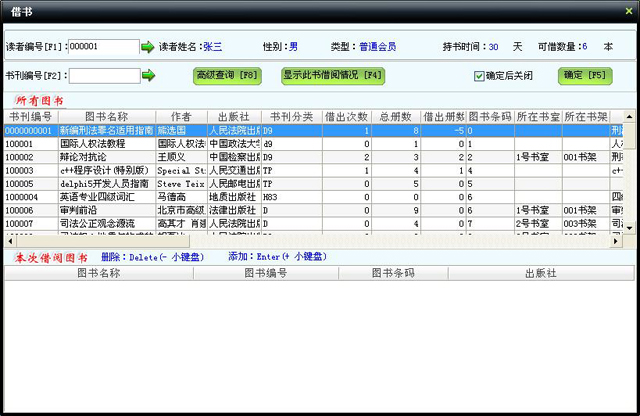Close the 借书 dialog window

[629, 9]
